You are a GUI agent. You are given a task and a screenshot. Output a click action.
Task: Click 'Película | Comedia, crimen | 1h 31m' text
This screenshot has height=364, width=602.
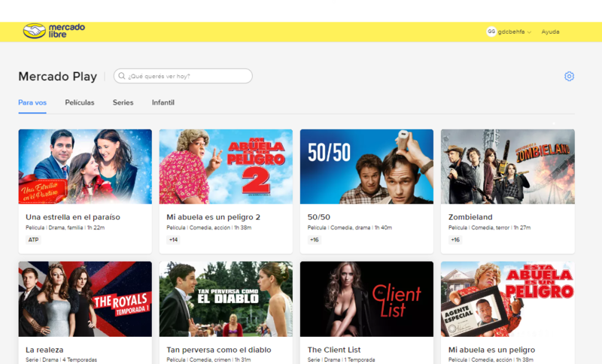pyautogui.click(x=209, y=359)
